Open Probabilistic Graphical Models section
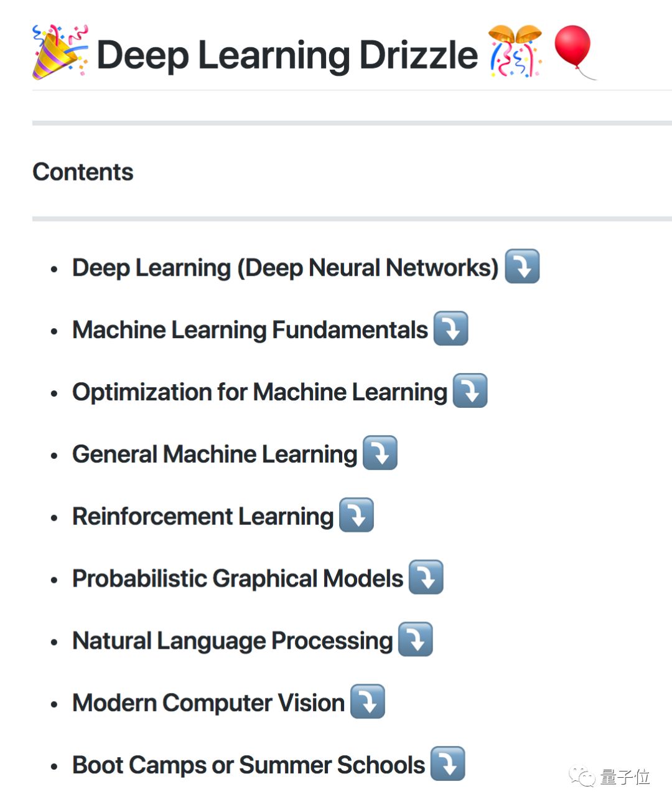Image resolution: width=672 pixels, height=807 pixels. coord(238,579)
